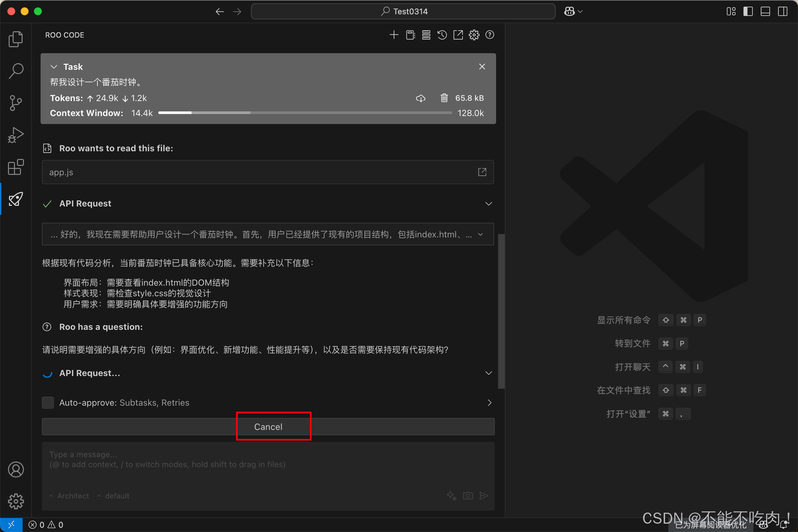The image size is (798, 532).
Task: Toggle bottom panel layout button
Action: tap(765, 12)
